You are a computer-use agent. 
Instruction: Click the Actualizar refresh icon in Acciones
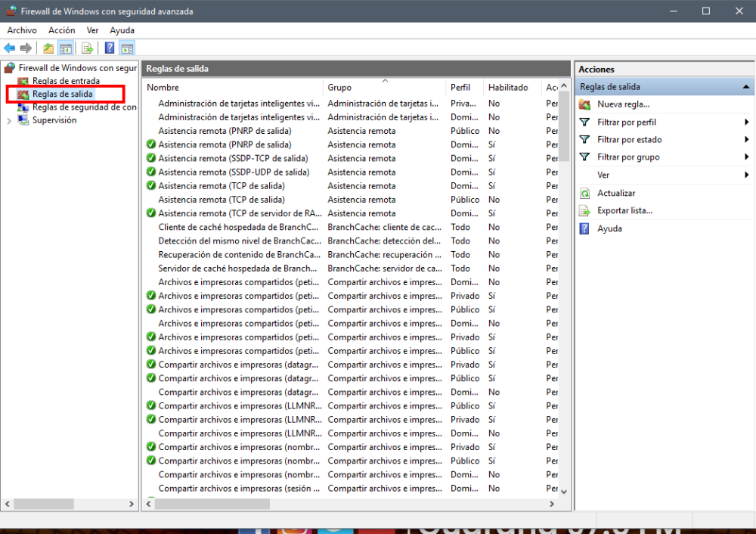coord(584,194)
